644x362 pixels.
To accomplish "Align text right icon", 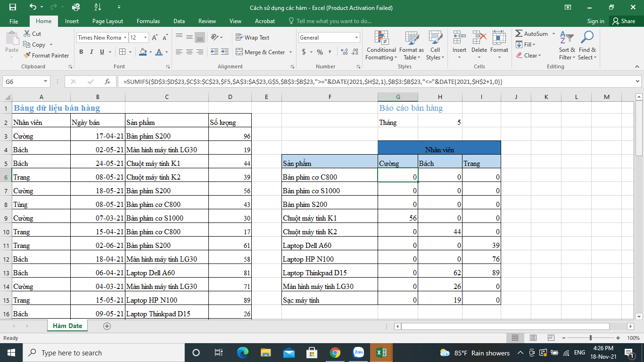I will tap(200, 52).
